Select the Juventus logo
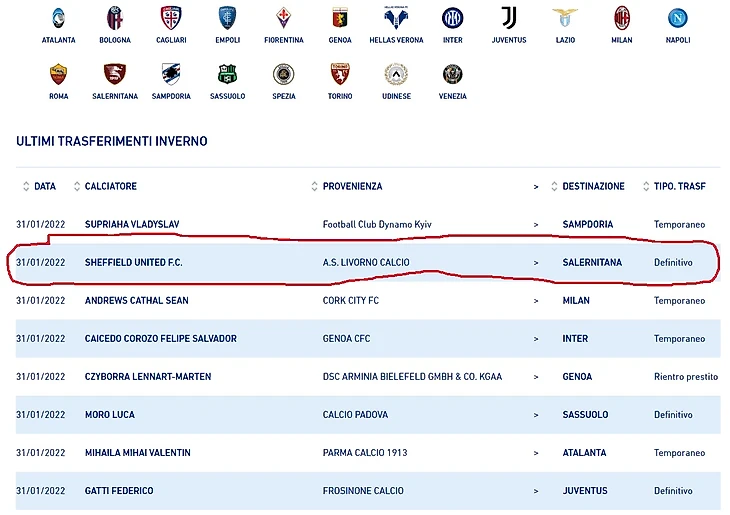730x515 pixels. (509, 18)
